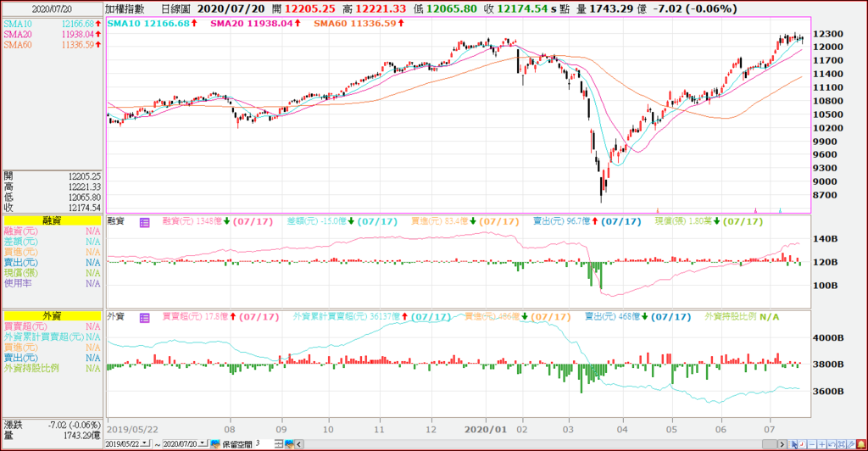868x451 pixels.
Task: Click the 融資(元) 1348億 legend entry
Action: 218,222
